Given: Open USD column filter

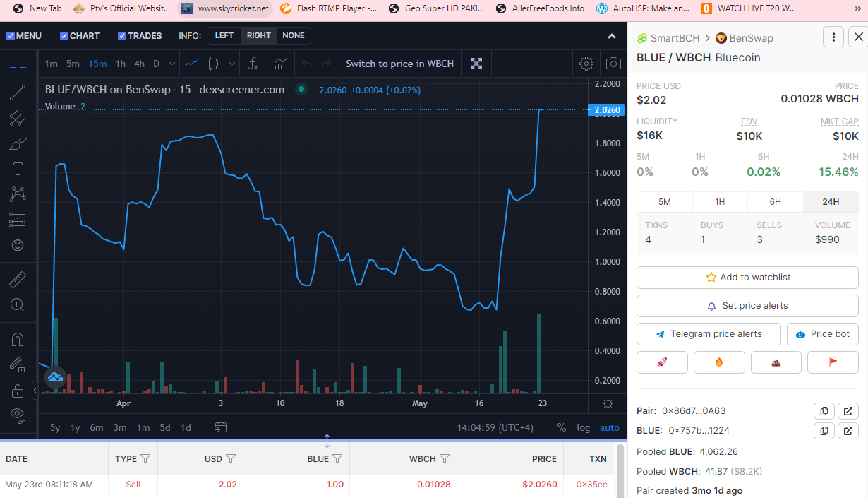Looking at the screenshot, I should pos(230,459).
